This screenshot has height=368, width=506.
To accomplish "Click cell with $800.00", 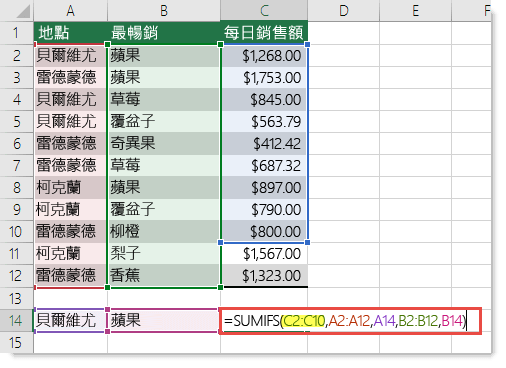I will (x=264, y=231).
